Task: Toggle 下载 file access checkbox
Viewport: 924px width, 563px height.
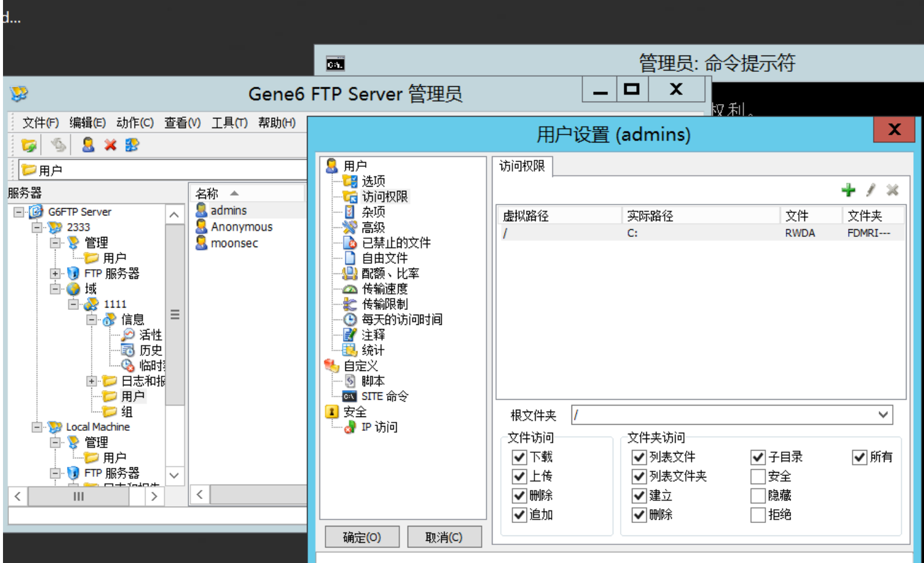Action: point(519,457)
